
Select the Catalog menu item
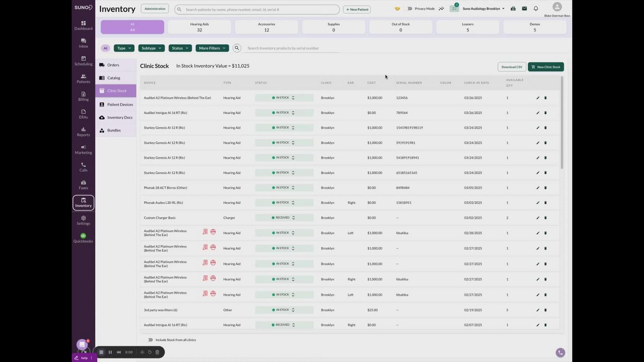116,78
